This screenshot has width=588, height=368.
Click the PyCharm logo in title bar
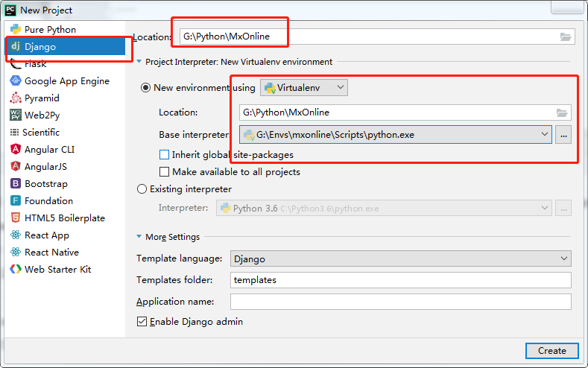[10, 10]
